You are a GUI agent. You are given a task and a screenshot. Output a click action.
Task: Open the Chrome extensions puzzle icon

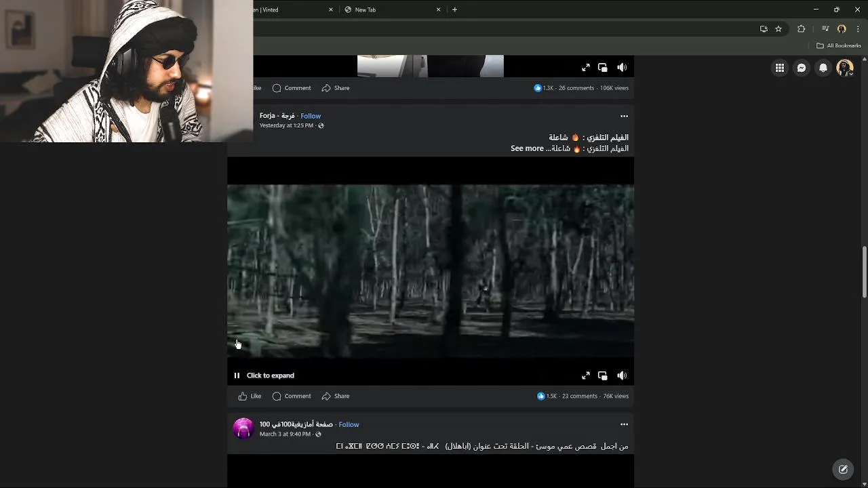tap(802, 28)
